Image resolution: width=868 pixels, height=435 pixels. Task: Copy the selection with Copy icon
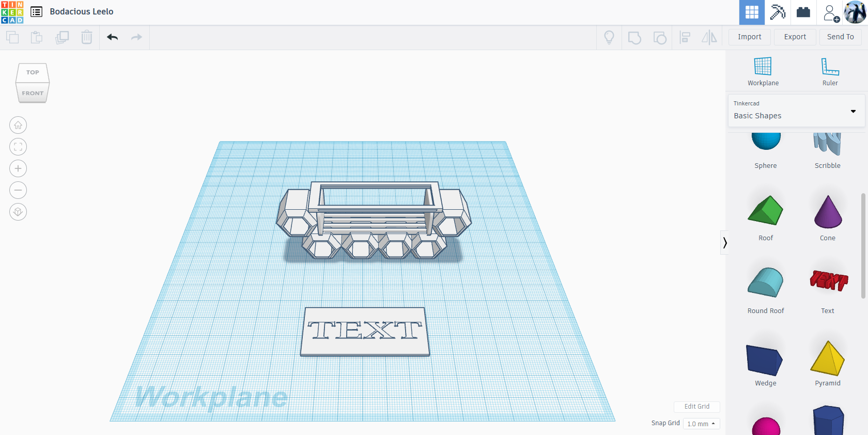tap(12, 37)
